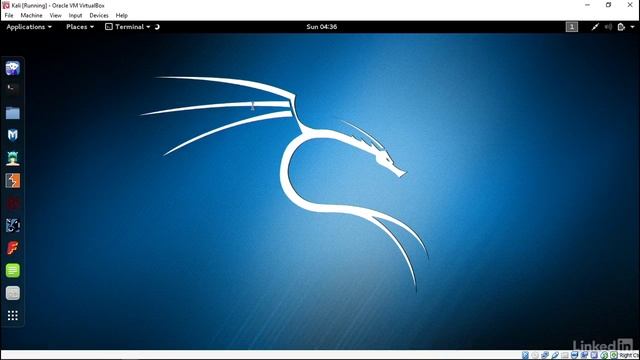This screenshot has width=640, height=360.
Task: Close the Kali VirtualBox window
Action: coord(630,5)
